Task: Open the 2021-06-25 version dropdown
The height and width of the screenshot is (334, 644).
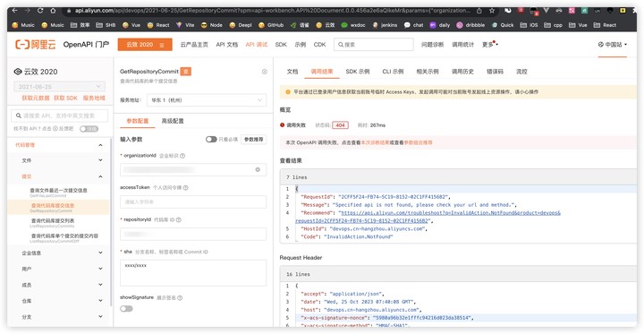Action: pyautogui.click(x=60, y=87)
